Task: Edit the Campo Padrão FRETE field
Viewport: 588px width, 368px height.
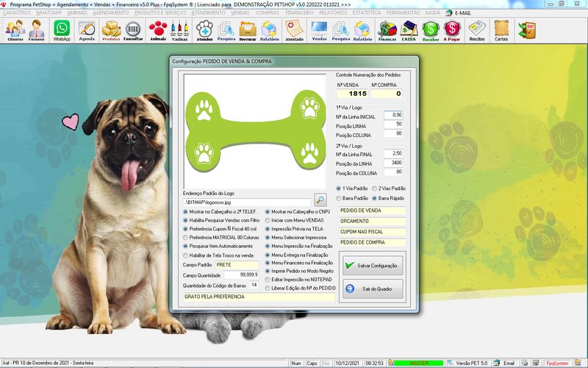Action: (237, 265)
